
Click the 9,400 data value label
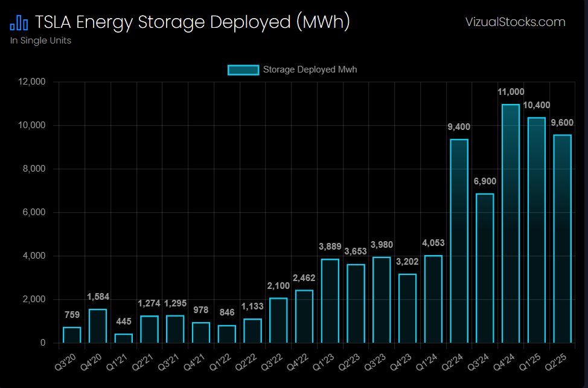(x=459, y=127)
